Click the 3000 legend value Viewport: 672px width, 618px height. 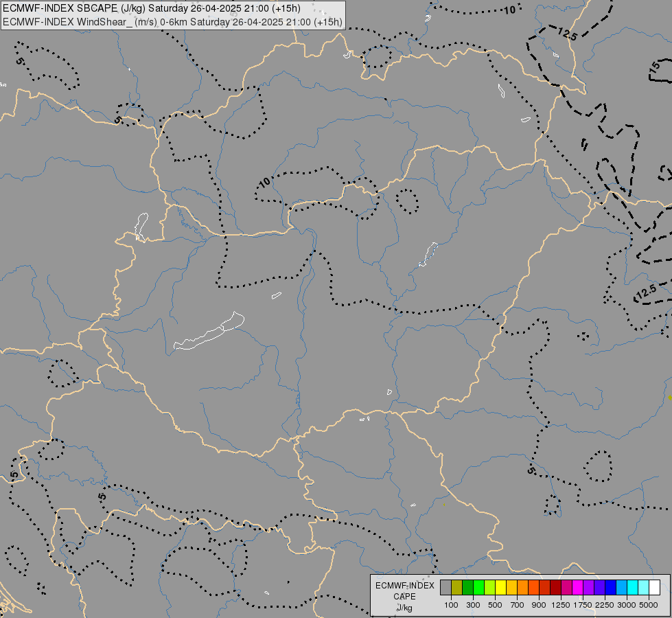pos(627,605)
